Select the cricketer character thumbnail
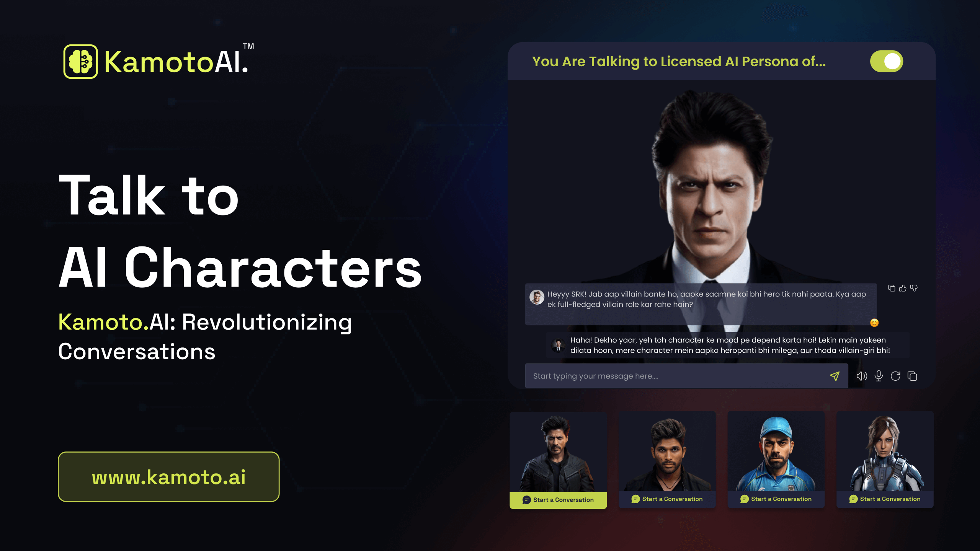The image size is (980, 551). 776,452
